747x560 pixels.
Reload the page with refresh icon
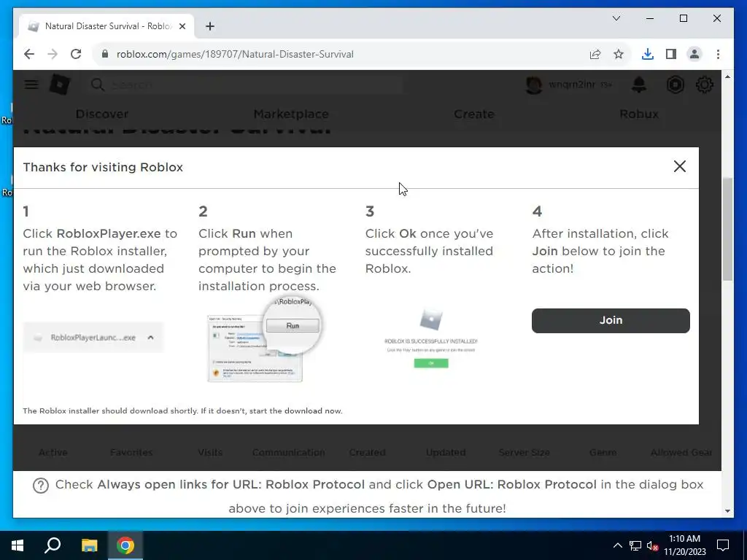[x=76, y=54]
